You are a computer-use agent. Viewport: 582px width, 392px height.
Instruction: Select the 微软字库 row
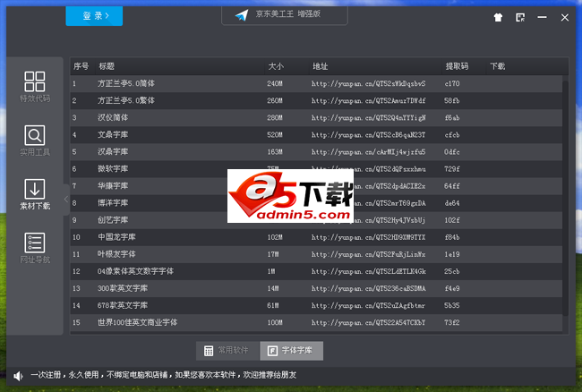[x=316, y=169]
